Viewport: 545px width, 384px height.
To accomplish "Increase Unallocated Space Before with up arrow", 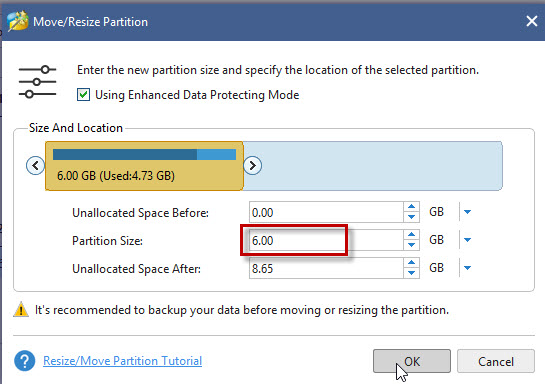I will click(x=412, y=207).
